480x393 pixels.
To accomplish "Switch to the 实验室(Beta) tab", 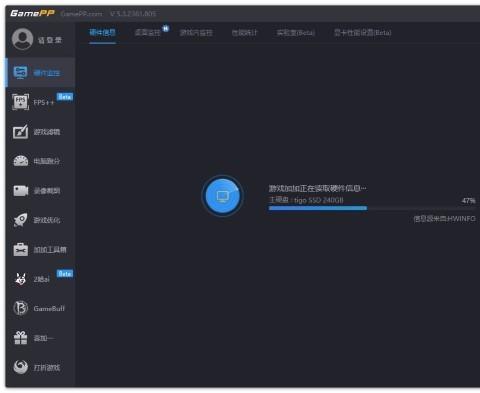I will [296, 33].
